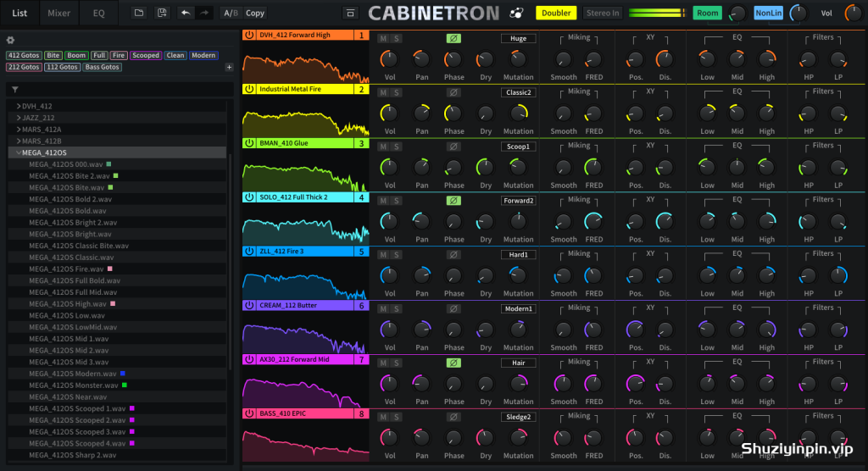Toggle power for BASS_410 EPIC slot
This screenshot has width=868, height=471.
click(x=250, y=413)
